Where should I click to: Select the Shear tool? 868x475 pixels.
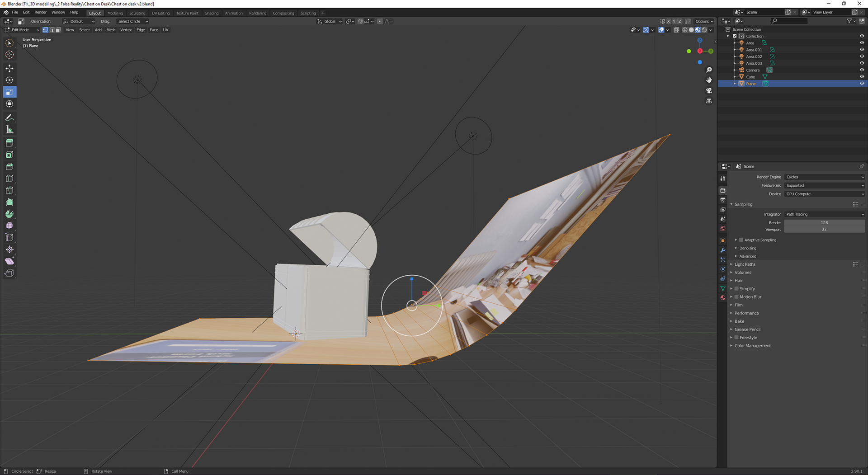point(9,261)
